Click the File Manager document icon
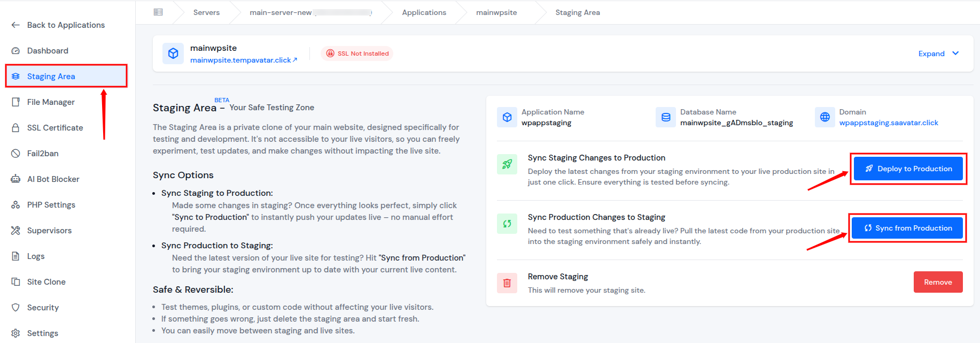The width and height of the screenshot is (980, 343). tap(15, 102)
